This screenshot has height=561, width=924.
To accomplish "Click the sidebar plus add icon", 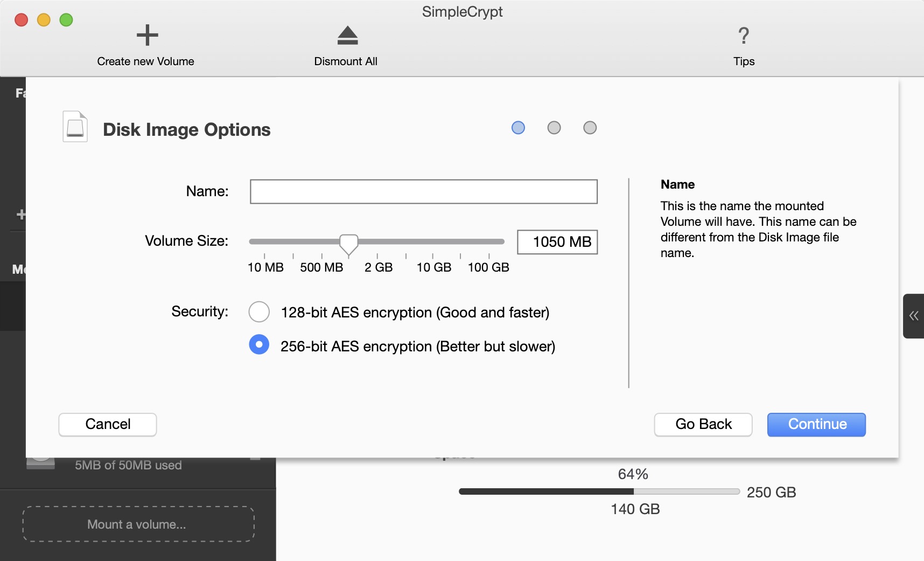I will click(21, 214).
